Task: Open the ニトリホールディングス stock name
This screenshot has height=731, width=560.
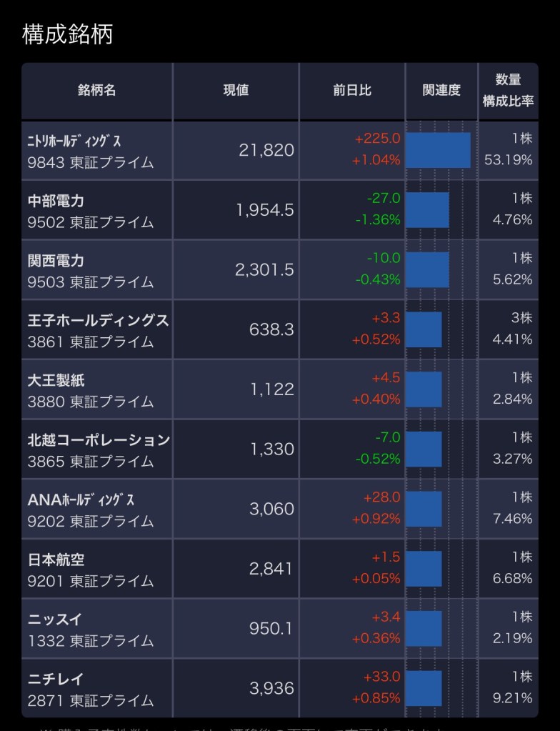Action: pyautogui.click(x=79, y=140)
